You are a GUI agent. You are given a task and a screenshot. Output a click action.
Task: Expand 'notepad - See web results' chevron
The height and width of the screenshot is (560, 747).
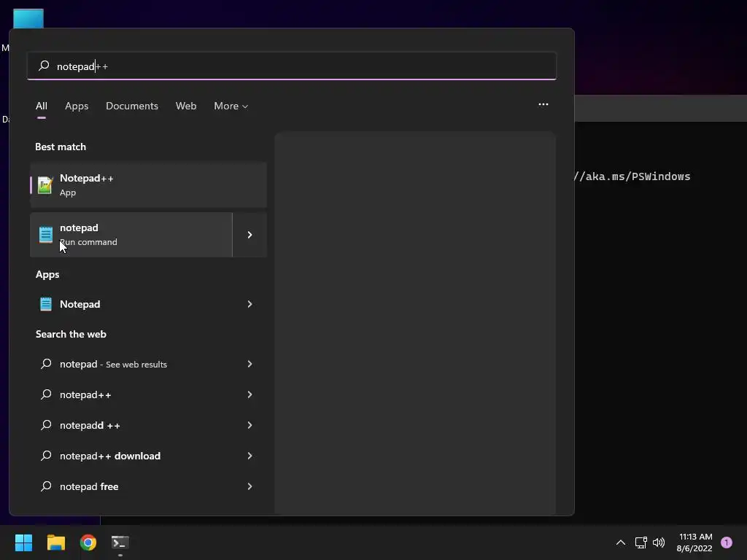tap(249, 364)
